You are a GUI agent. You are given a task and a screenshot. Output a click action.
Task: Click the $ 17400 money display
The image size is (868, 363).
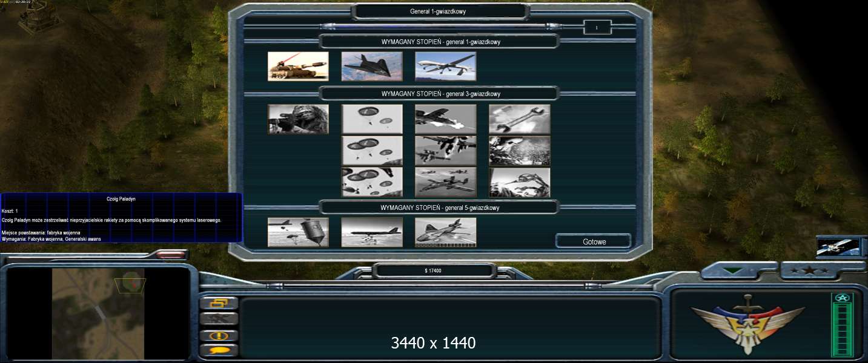tap(433, 270)
